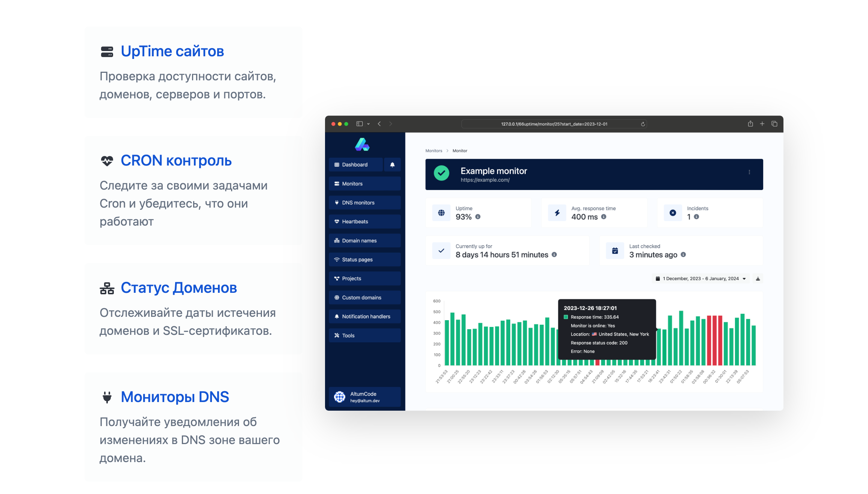Toggle the browser sidebar panel button

tap(360, 124)
